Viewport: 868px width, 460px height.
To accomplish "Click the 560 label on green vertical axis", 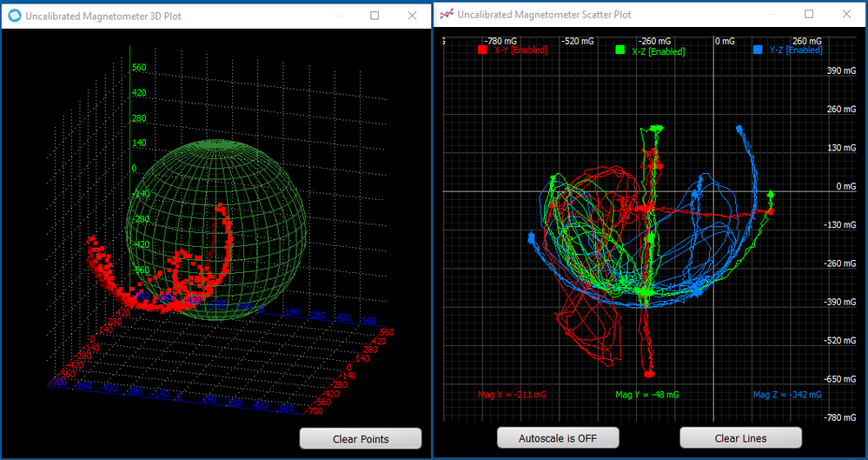I will click(x=139, y=68).
